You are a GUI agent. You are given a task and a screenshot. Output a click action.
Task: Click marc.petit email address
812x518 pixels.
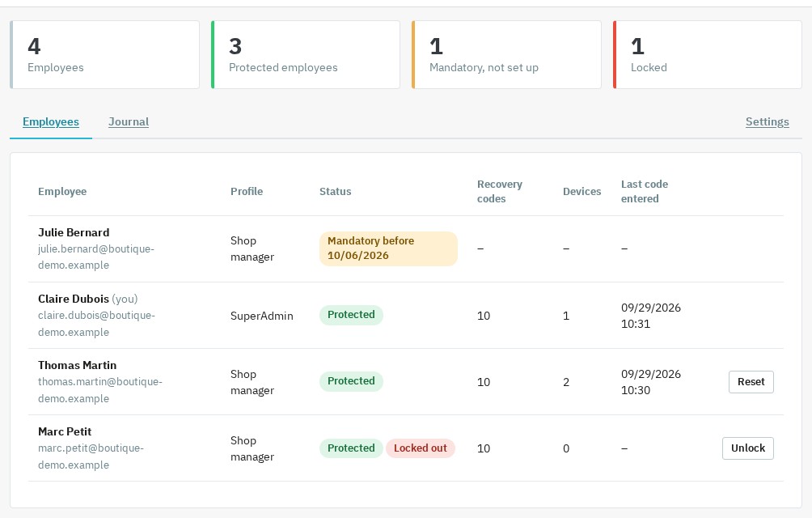coord(91,456)
